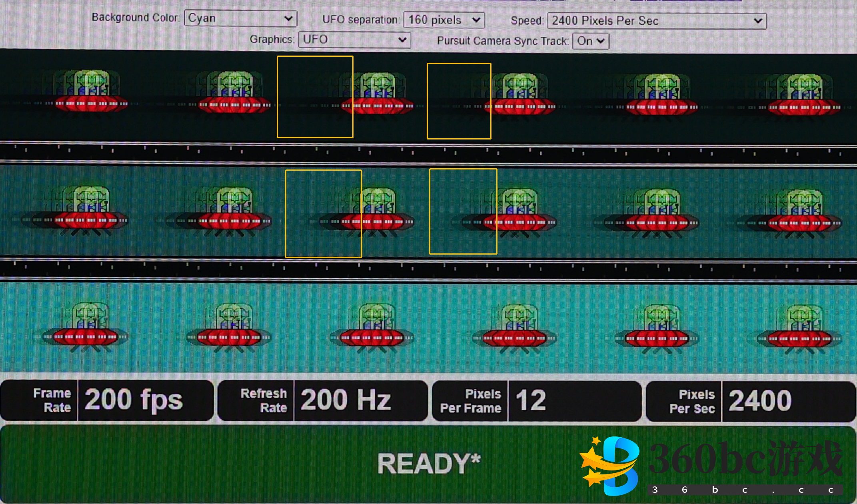Click the Refresh Rate 200 Hz panel

[x=323, y=400]
